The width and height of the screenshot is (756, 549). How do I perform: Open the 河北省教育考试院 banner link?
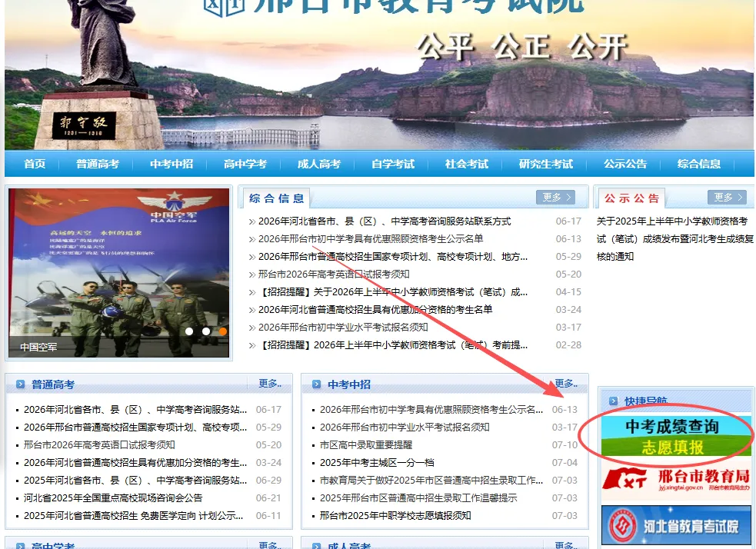coord(676,525)
